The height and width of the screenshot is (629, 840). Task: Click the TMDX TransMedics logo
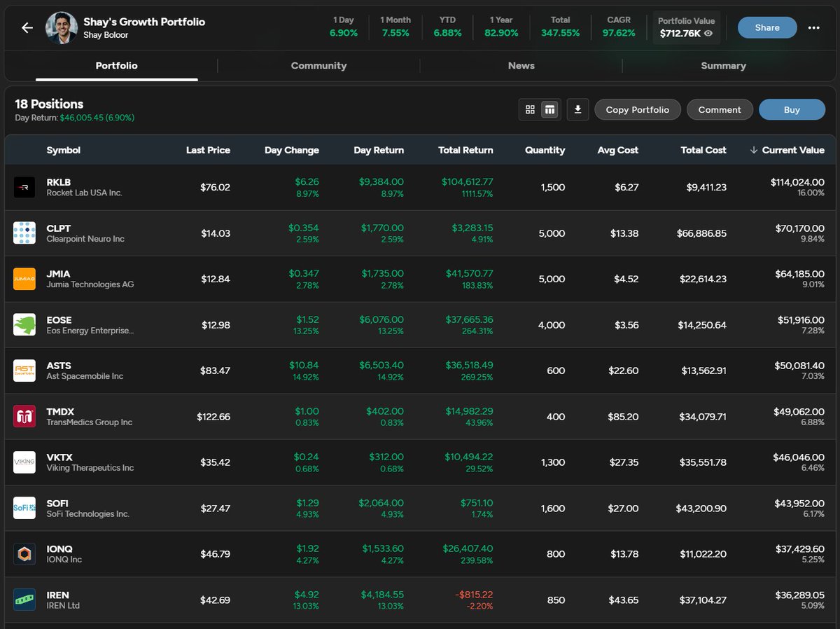tap(24, 417)
